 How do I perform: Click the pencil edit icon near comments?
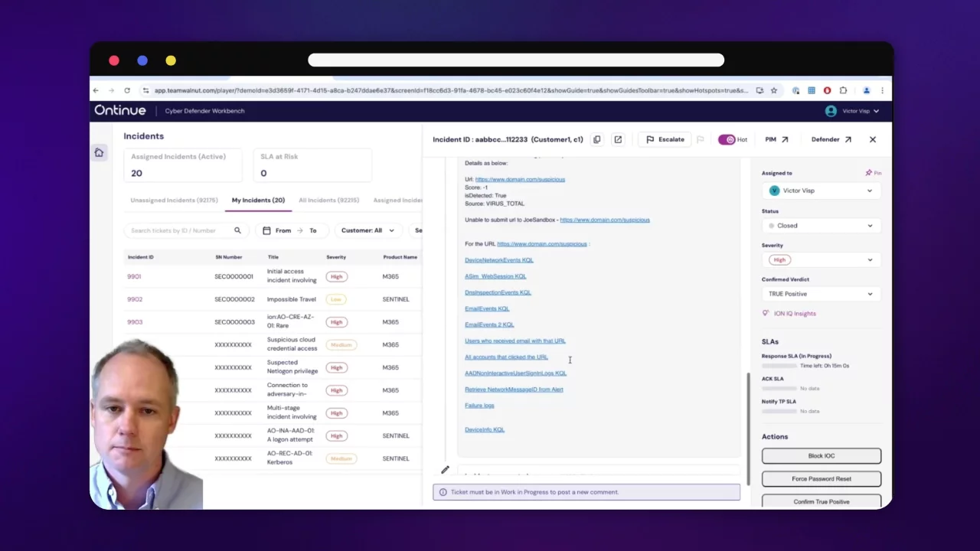[445, 470]
